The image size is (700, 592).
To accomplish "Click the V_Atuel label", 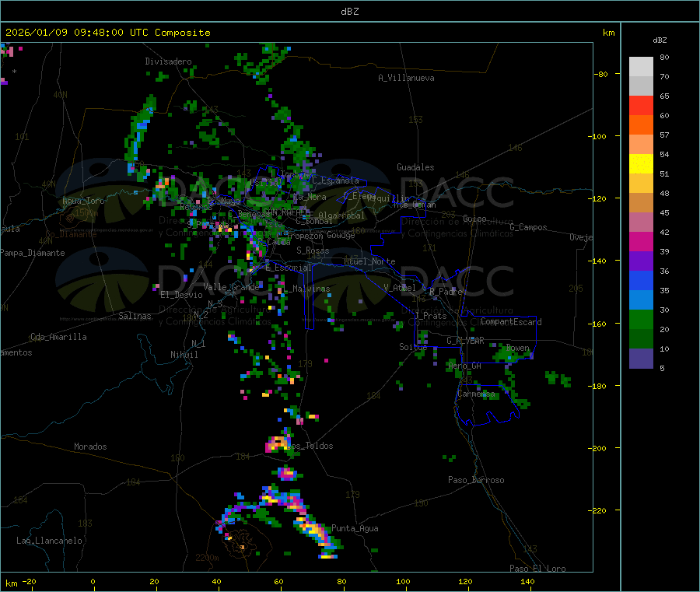I will click(400, 288).
